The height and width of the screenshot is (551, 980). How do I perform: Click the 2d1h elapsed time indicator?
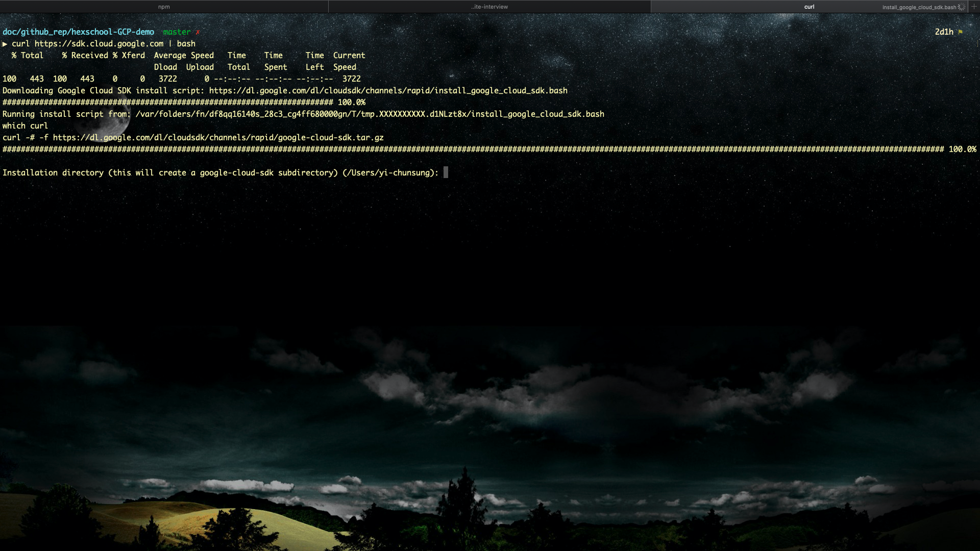944,32
